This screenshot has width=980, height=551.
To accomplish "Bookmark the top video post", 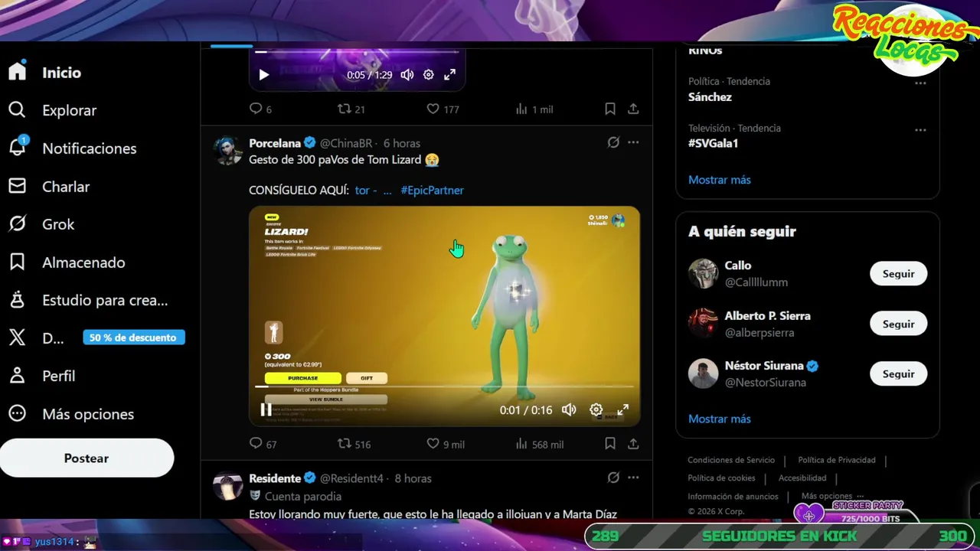I will [x=610, y=109].
